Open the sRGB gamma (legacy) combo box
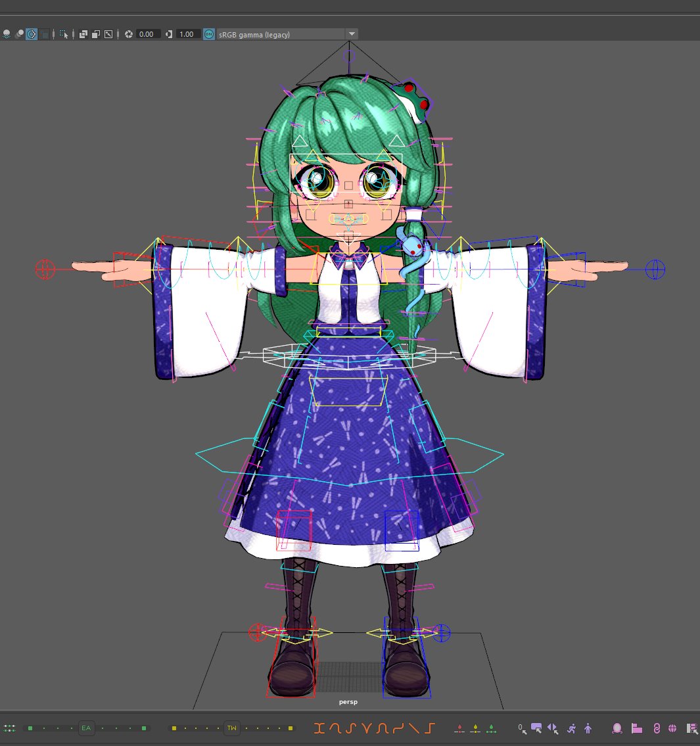The width and height of the screenshot is (700, 746). [287, 34]
